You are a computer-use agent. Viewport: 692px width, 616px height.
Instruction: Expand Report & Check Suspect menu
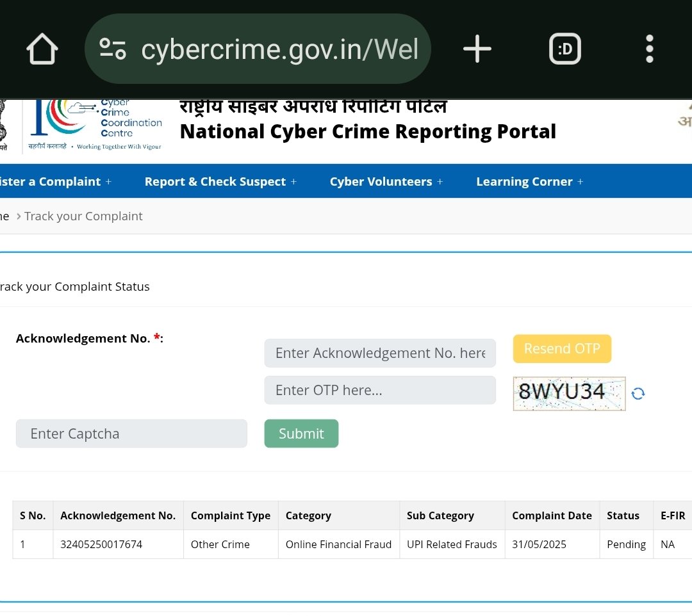tap(220, 182)
